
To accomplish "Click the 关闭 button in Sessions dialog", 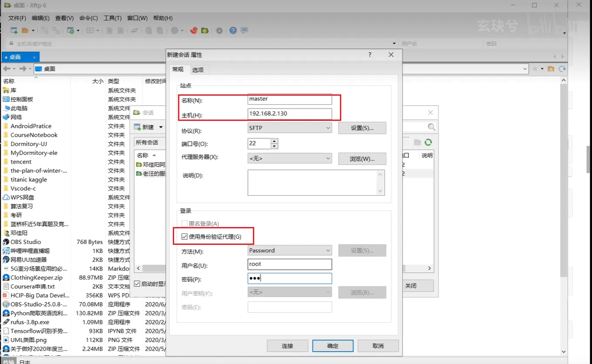I will click(x=411, y=286).
